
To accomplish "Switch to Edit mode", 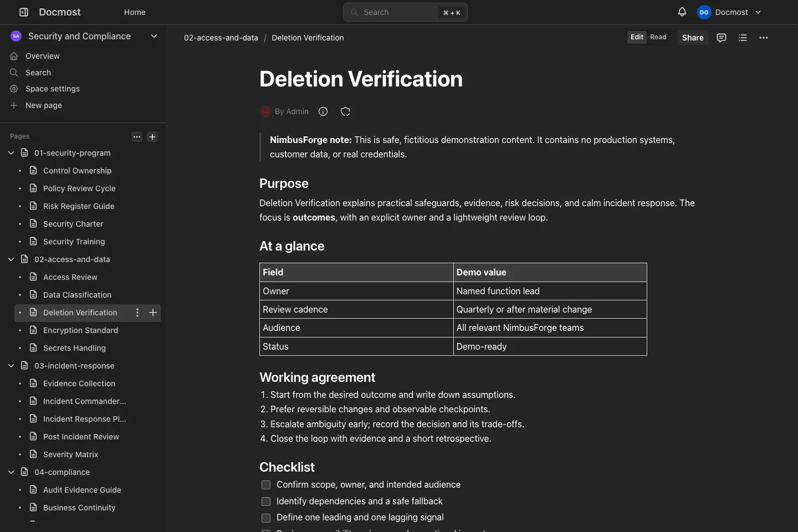I will pos(637,37).
